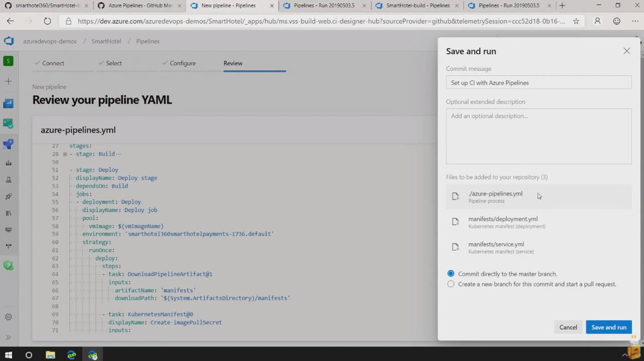
Task: Open browser settings and more menu
Action: (635, 22)
